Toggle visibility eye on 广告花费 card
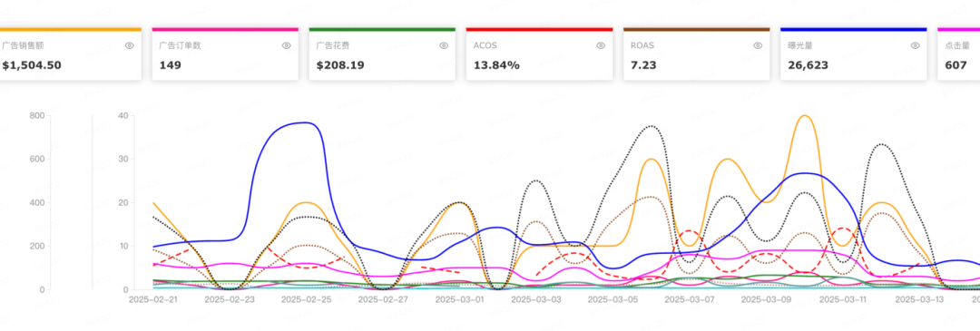980x331 pixels. (444, 45)
